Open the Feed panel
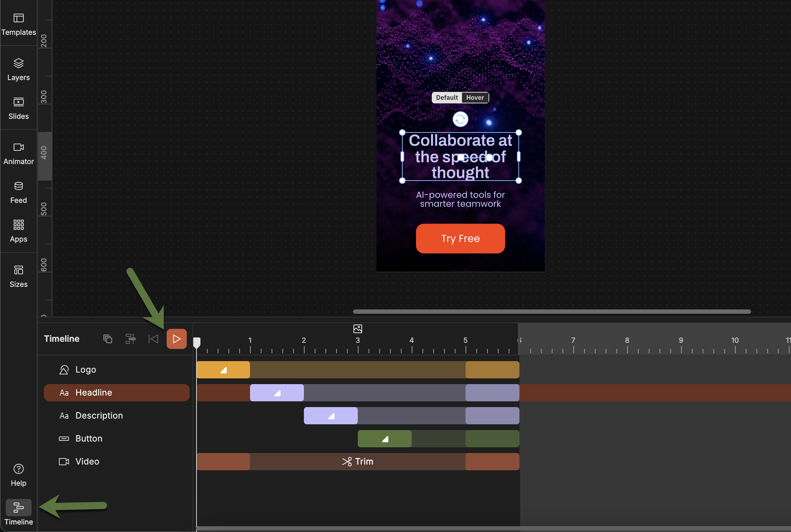Screen dimensions: 791x532 pyautogui.click(x=19, y=192)
